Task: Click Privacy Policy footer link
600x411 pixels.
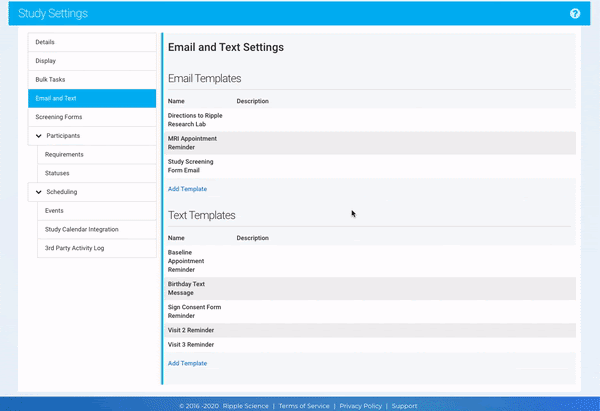Action: (361, 406)
